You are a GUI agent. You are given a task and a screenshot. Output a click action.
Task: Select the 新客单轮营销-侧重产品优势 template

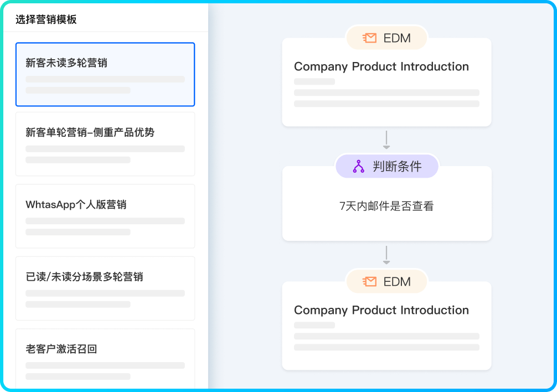pos(105,144)
